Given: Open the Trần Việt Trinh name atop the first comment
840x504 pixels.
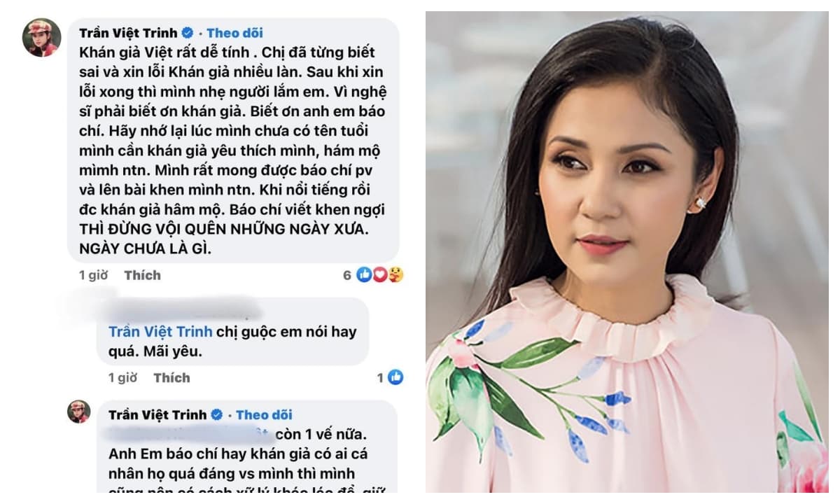Looking at the screenshot, I should (129, 33).
